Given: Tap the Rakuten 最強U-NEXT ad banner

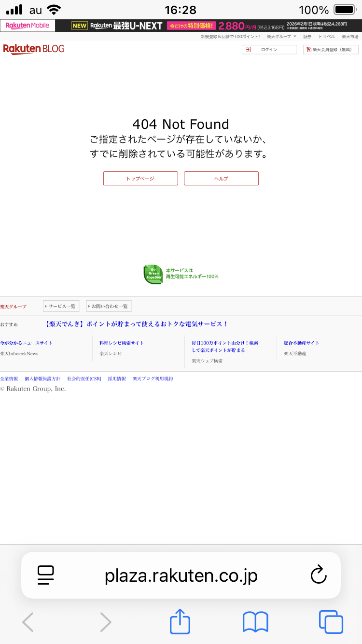Looking at the screenshot, I should pos(209,26).
